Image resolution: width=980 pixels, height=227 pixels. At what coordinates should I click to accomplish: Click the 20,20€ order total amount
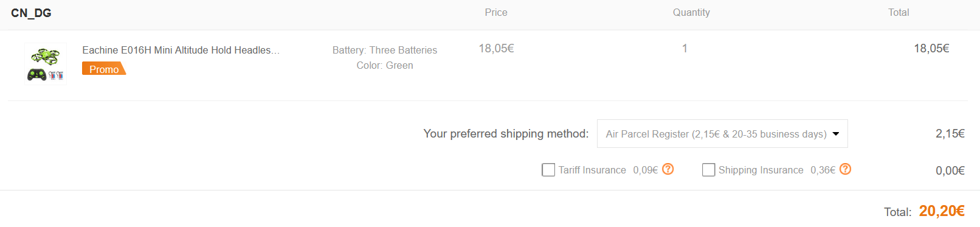(x=942, y=211)
